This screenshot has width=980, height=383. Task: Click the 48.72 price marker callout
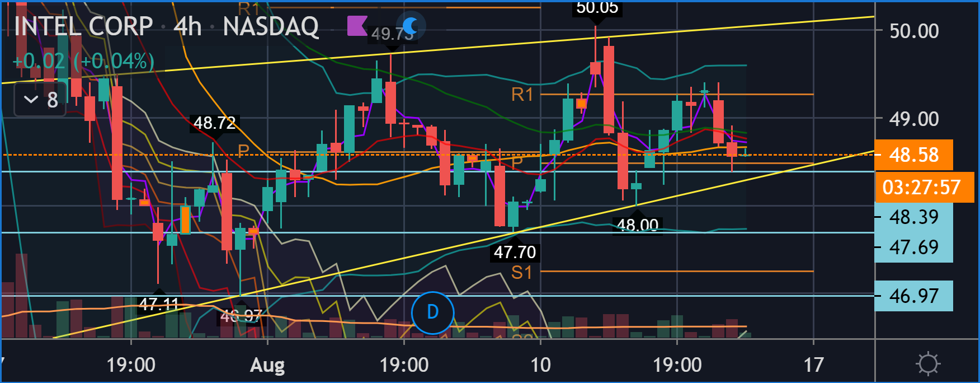click(214, 123)
